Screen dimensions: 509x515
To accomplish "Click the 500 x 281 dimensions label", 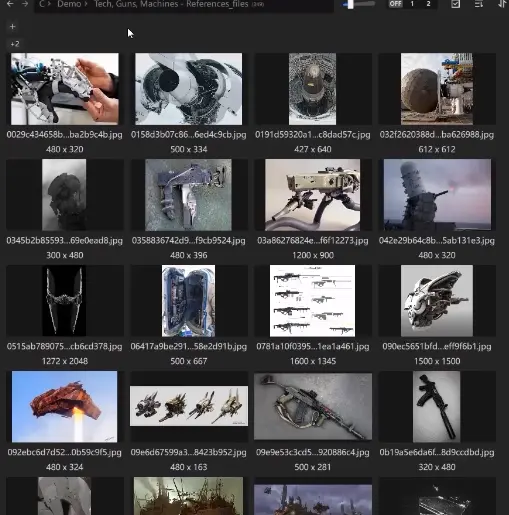I will pos(313,467).
